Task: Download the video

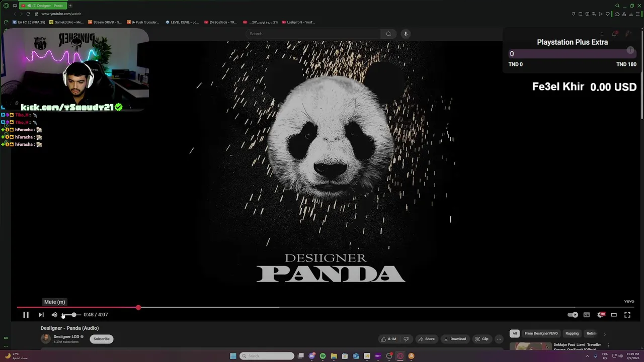Action: coord(455,339)
